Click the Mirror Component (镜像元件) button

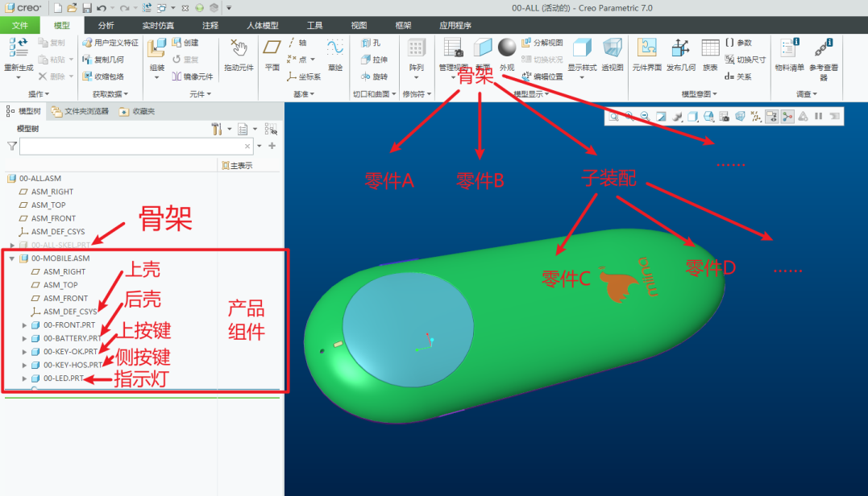click(x=192, y=76)
